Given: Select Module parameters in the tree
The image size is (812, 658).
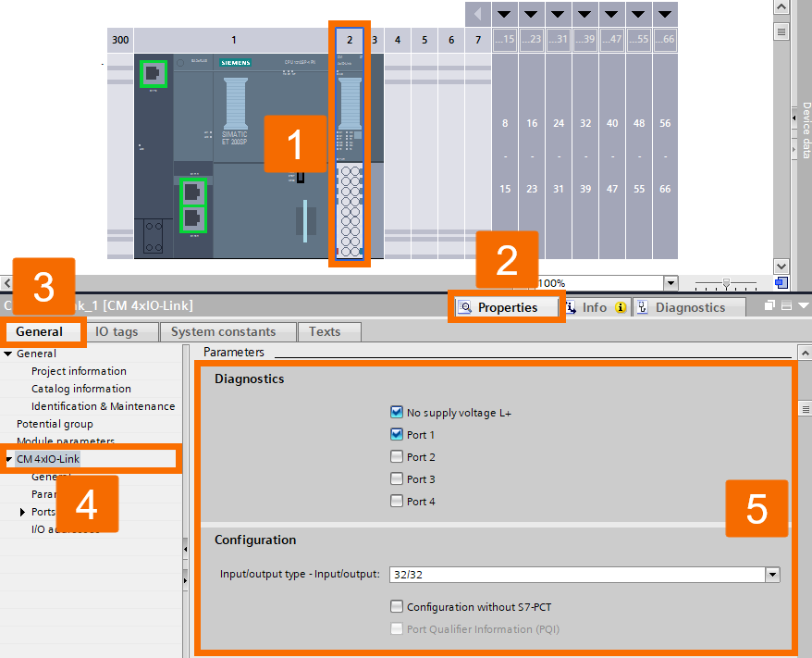Looking at the screenshot, I should tap(66, 441).
